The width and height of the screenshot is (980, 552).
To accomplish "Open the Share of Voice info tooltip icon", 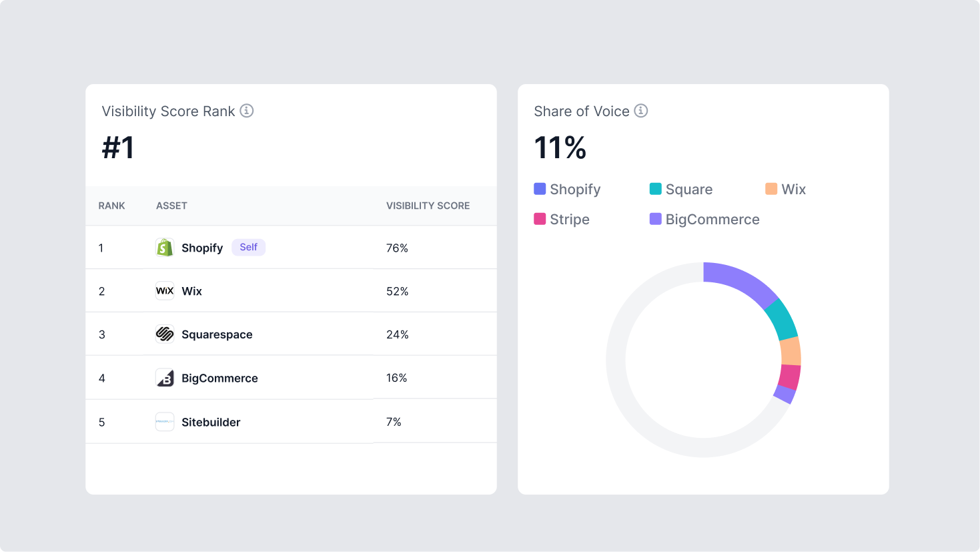I will click(641, 111).
